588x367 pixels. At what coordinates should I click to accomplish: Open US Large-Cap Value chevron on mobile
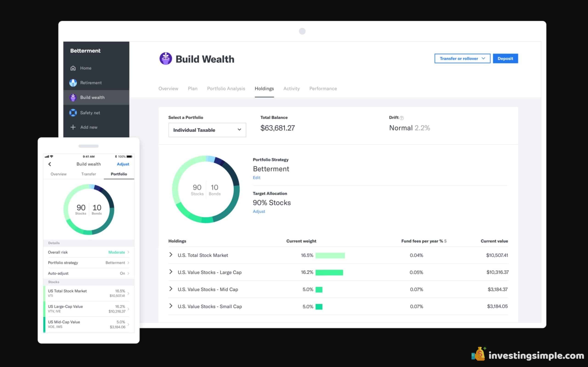coord(128,309)
